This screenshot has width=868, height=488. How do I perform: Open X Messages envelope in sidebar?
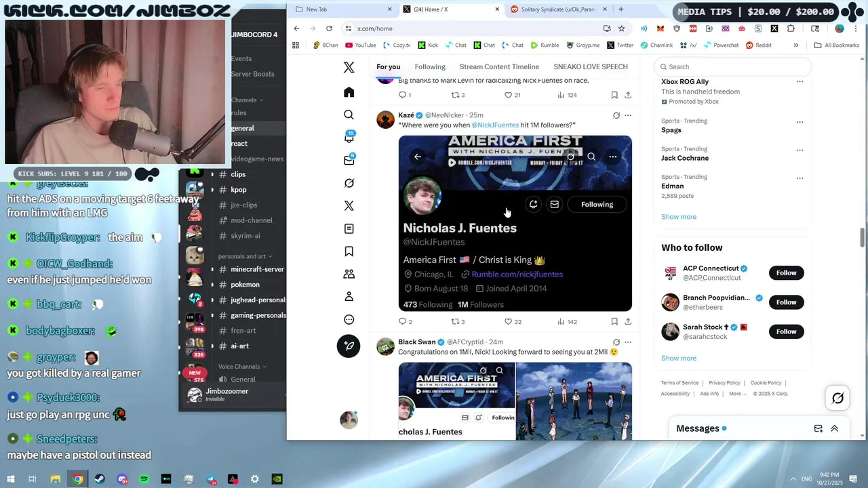tap(349, 161)
